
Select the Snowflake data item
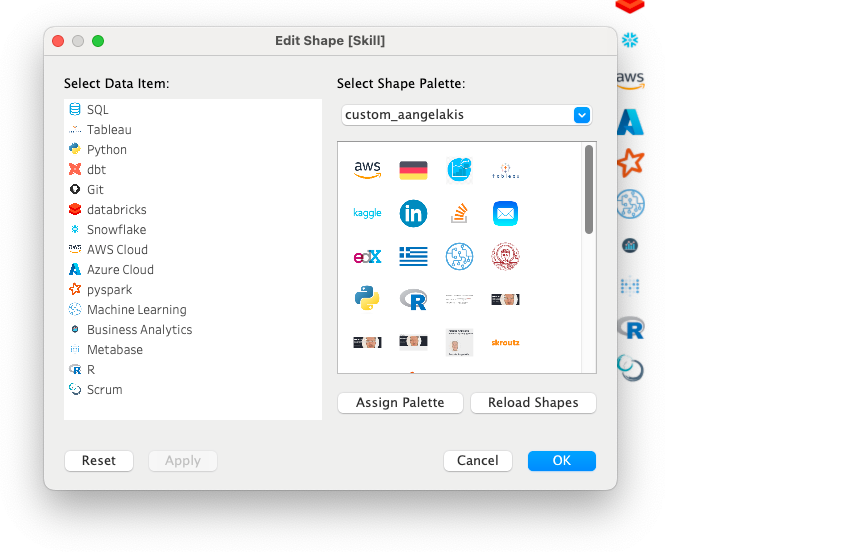[193, 230]
